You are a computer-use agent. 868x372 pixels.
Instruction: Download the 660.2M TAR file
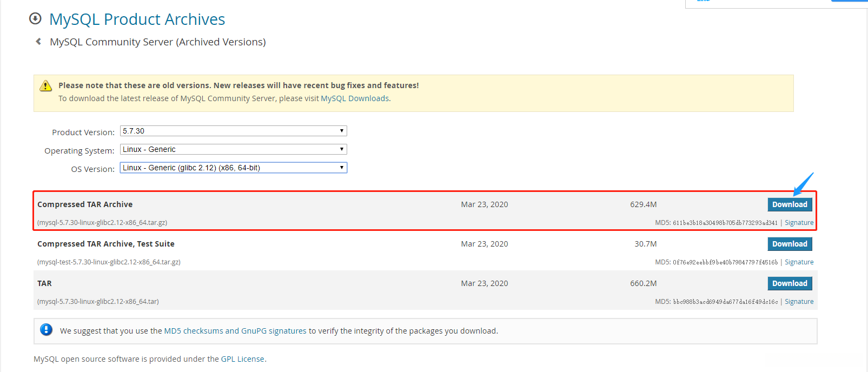pos(790,283)
